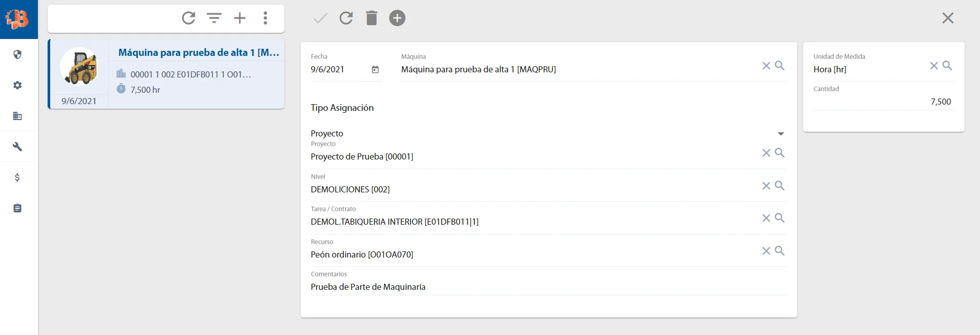Screen dimensions: 980x335
Task: Open the building company sidebar icon
Action: pyautogui.click(x=17, y=116)
